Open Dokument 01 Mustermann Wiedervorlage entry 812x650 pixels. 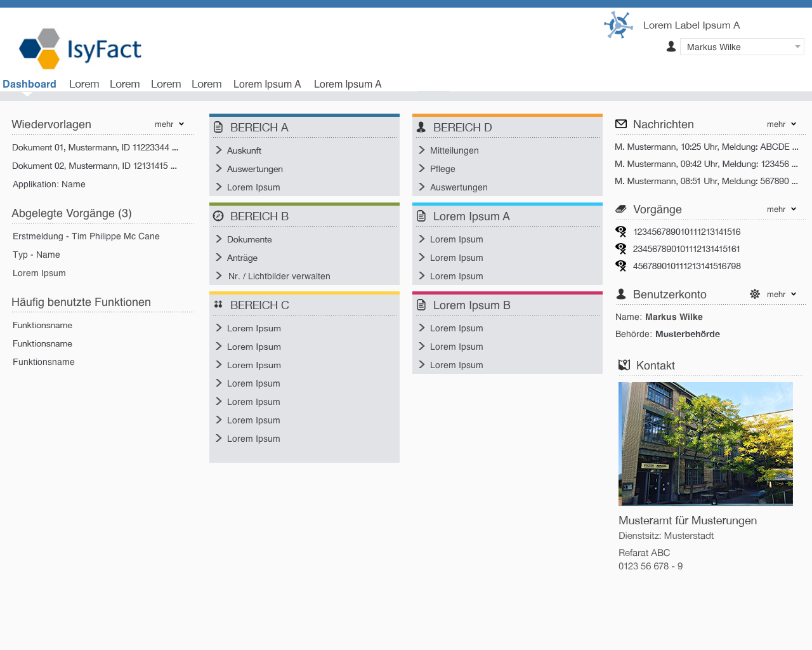[x=95, y=147]
